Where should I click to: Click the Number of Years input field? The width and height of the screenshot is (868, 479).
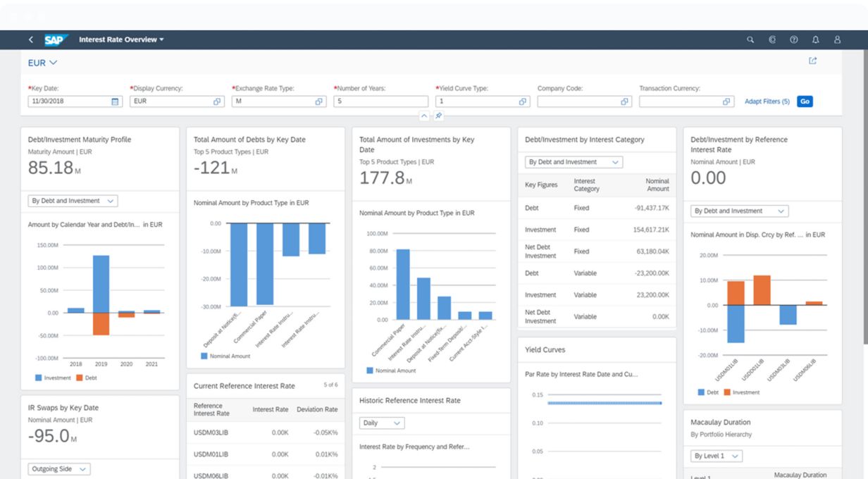[380, 101]
